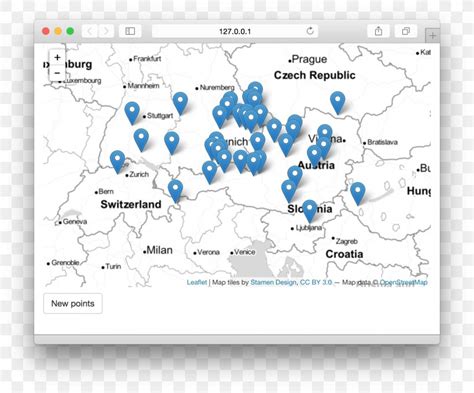The height and width of the screenshot is (393, 474).
Task: Click the Mannheim city label
Action: coord(142,86)
